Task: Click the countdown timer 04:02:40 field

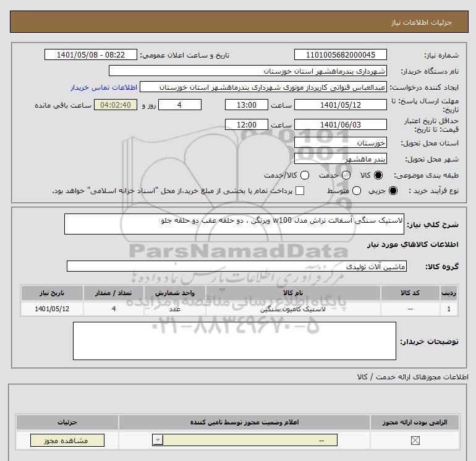Action: coord(116,105)
